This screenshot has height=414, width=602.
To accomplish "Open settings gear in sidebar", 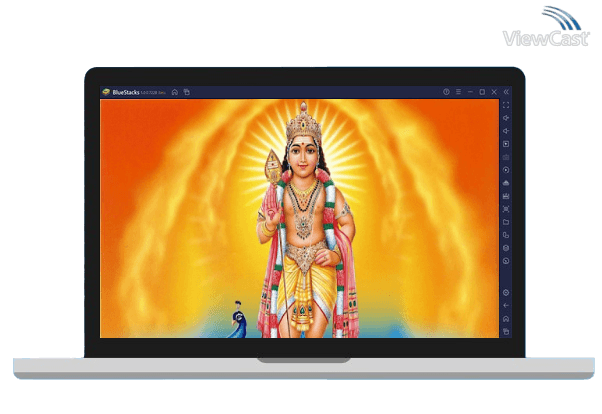I will (506, 293).
